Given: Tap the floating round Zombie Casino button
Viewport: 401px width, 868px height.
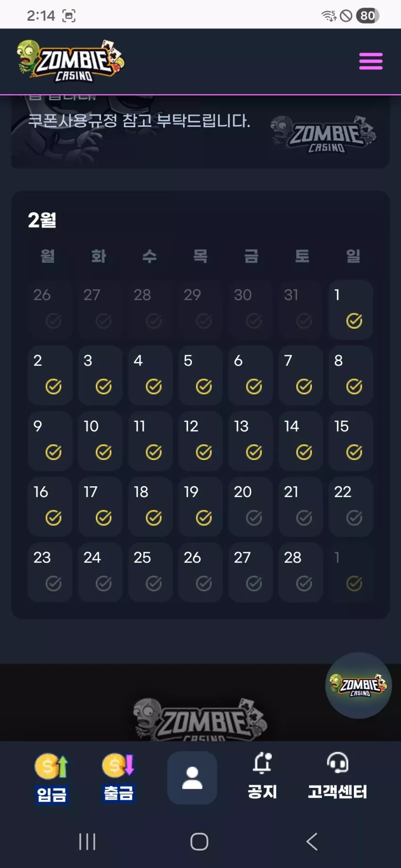Looking at the screenshot, I should coord(359,685).
